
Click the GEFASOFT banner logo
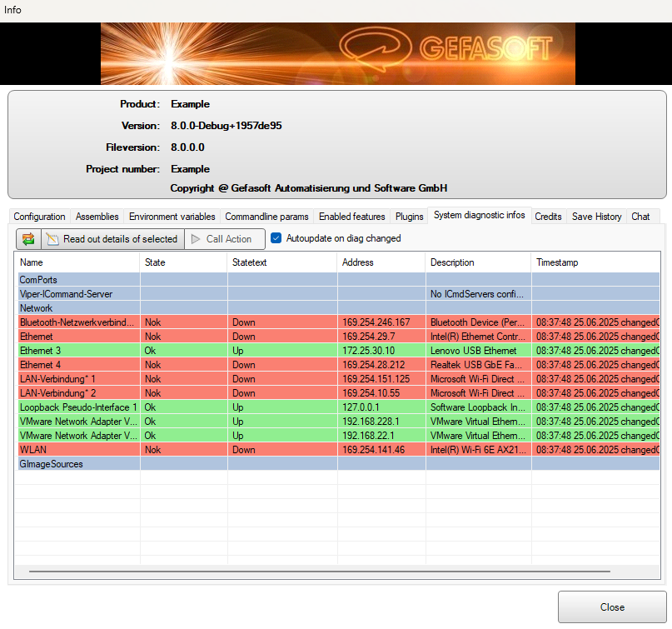446,48
